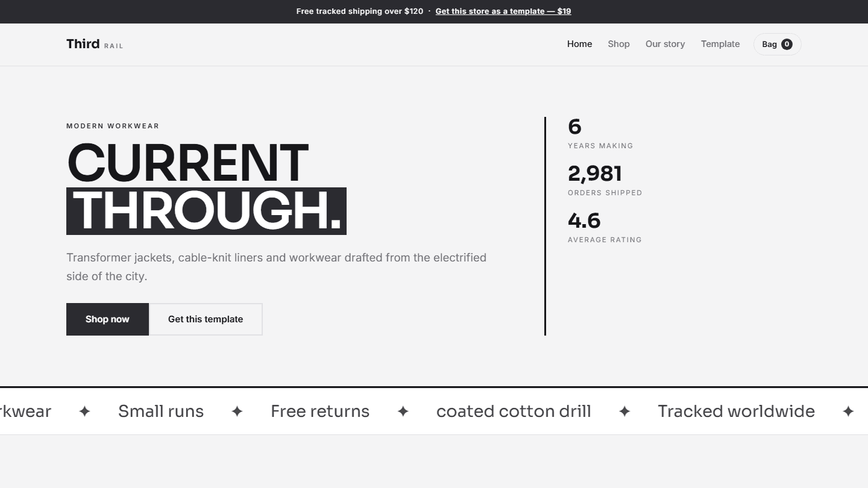Open the Bag button
The image size is (868, 488).
coord(777,44)
